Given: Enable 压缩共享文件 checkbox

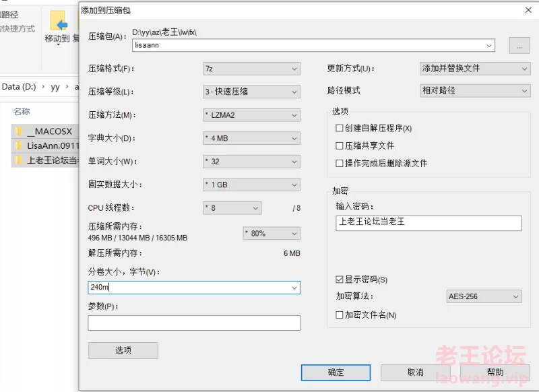Looking at the screenshot, I should click(x=340, y=145).
